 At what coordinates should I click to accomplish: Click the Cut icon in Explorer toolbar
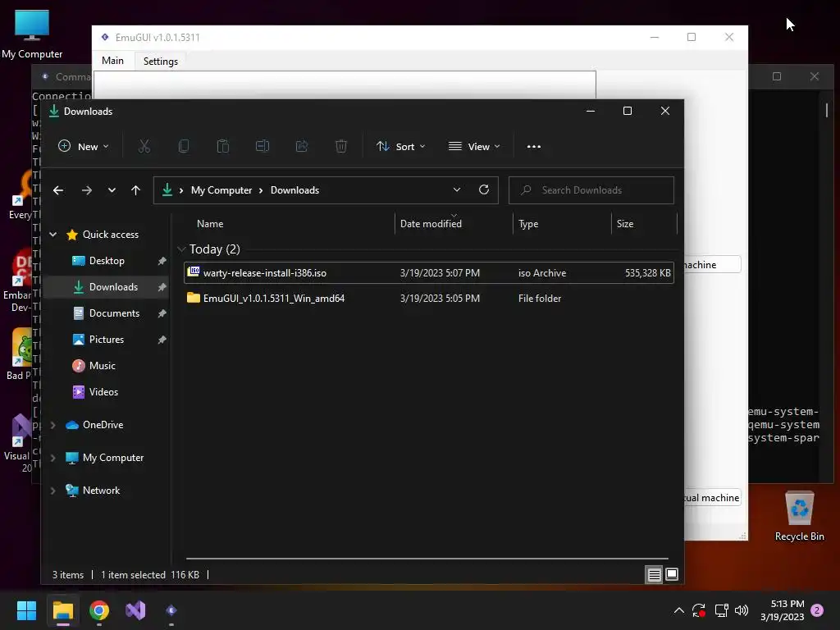(144, 146)
